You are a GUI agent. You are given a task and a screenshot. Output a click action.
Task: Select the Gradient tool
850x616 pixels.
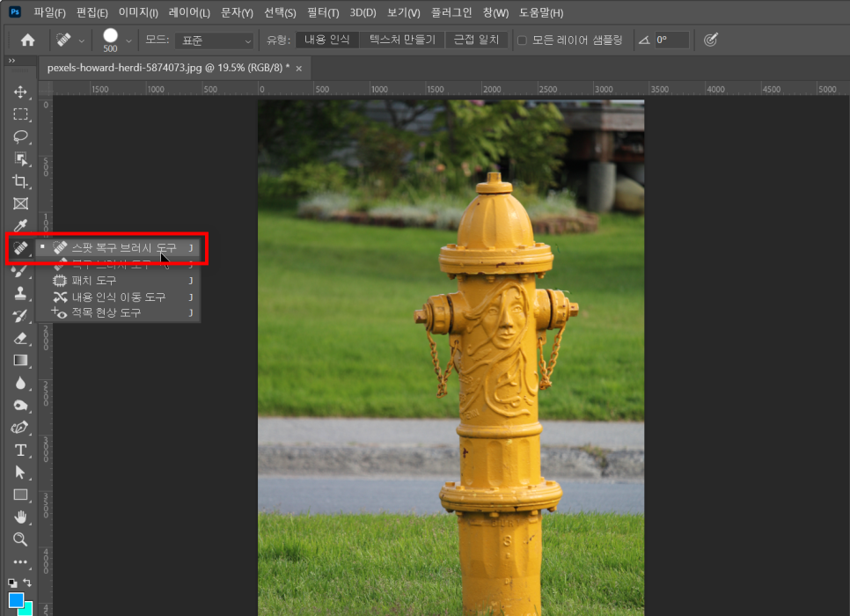tap(20, 361)
